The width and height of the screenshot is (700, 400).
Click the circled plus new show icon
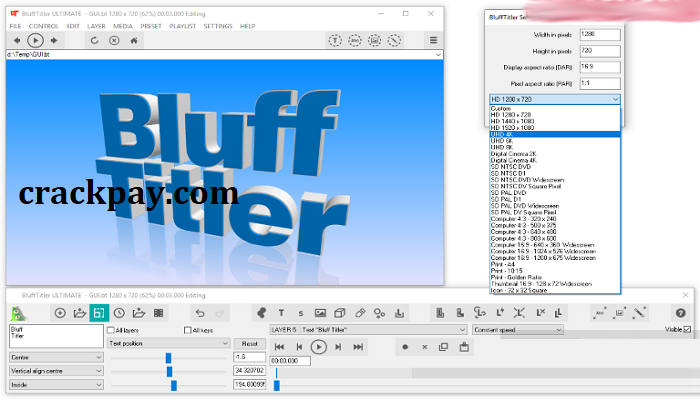(60, 313)
